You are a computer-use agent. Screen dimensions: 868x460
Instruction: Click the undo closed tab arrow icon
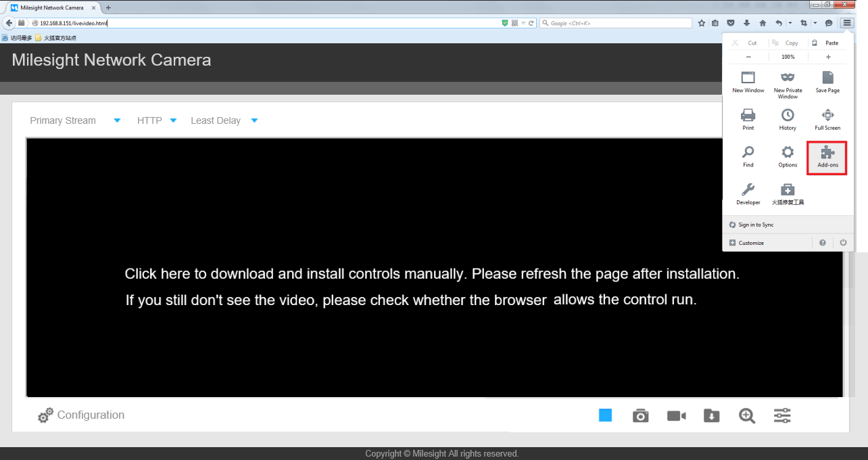779,23
